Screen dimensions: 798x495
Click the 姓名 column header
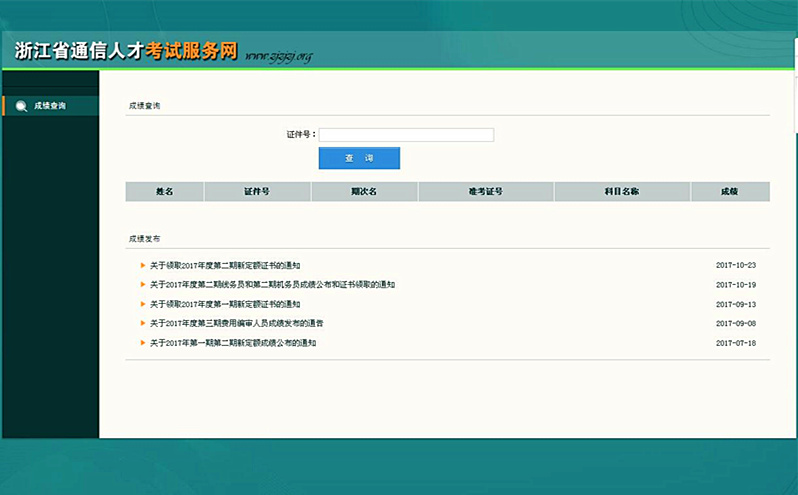coord(165,191)
